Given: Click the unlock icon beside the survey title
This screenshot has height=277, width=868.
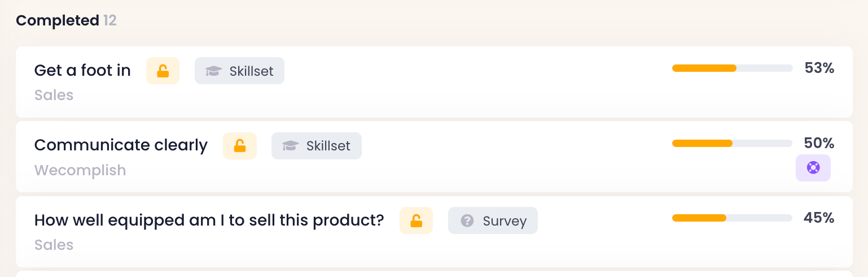Looking at the screenshot, I should point(416,221).
